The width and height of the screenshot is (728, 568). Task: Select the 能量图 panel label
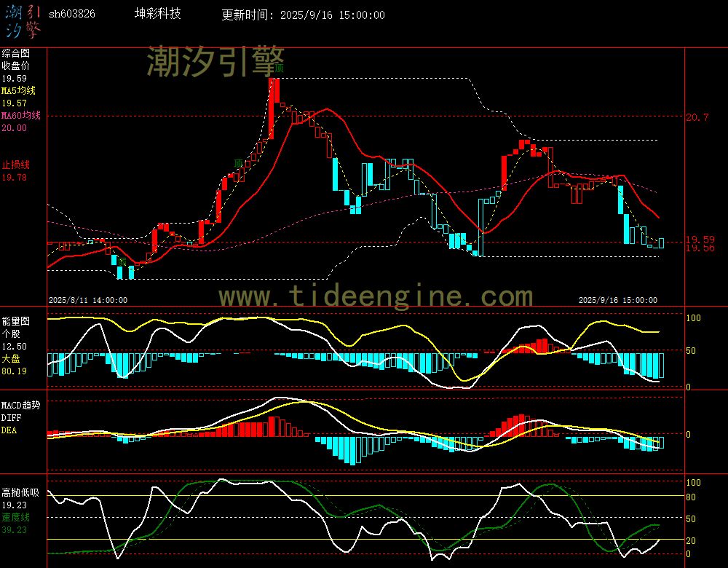[15, 321]
